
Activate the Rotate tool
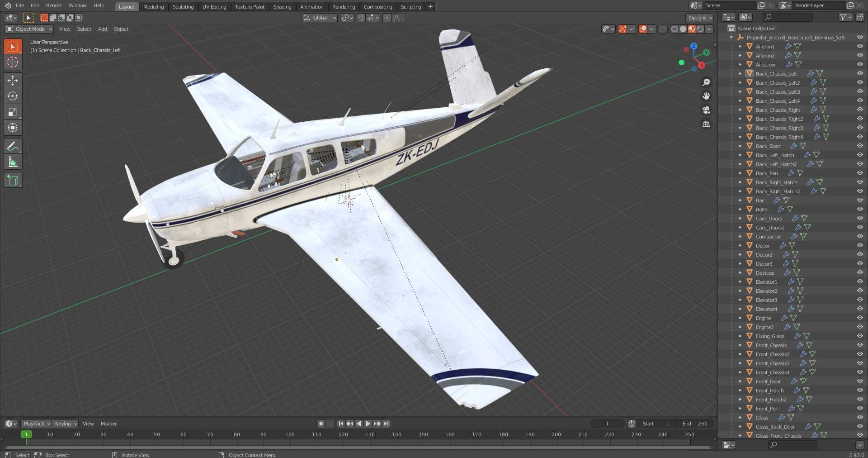tap(13, 96)
